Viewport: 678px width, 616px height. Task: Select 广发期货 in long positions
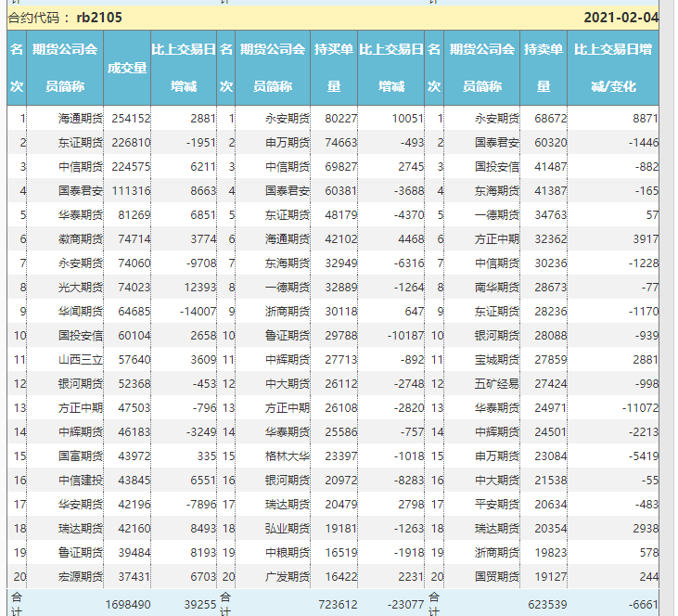click(x=288, y=577)
